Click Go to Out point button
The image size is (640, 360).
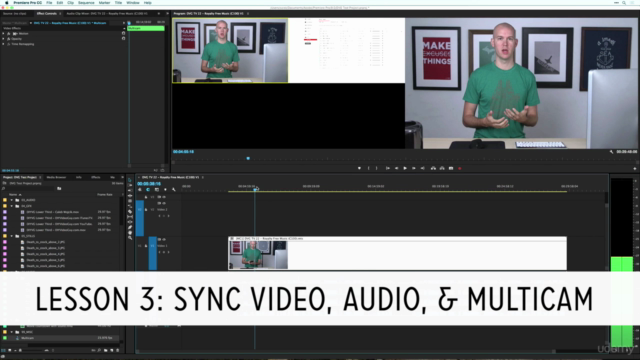(422, 168)
